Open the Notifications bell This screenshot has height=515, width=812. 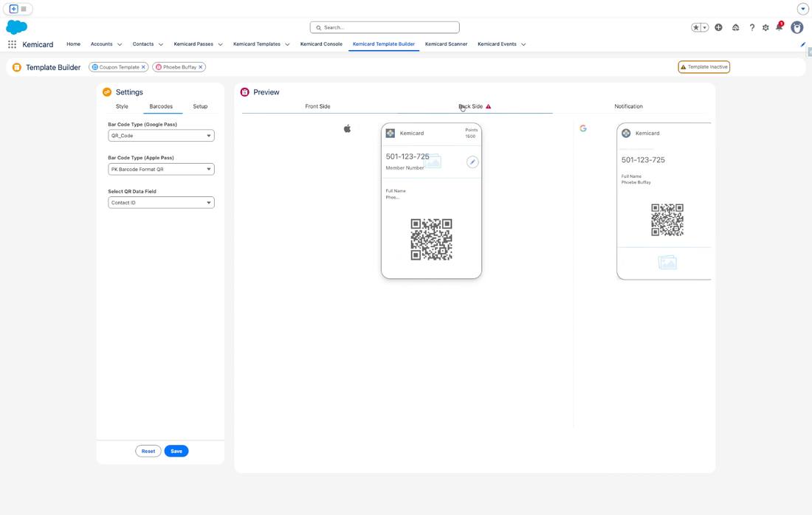780,27
